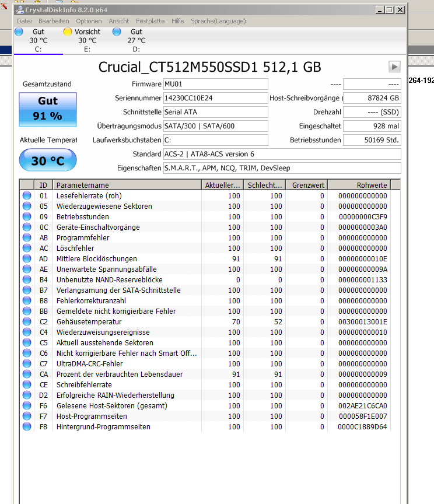Open the Datei menu
This screenshot has width=434, height=504.
click(x=24, y=21)
